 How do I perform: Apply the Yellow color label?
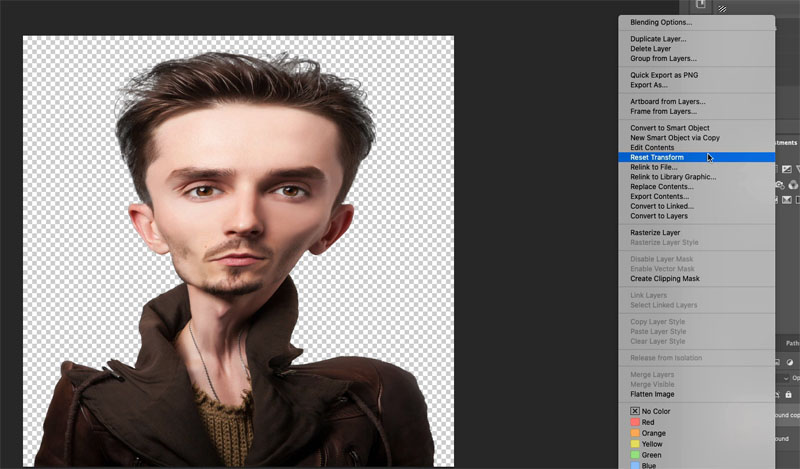click(634, 444)
